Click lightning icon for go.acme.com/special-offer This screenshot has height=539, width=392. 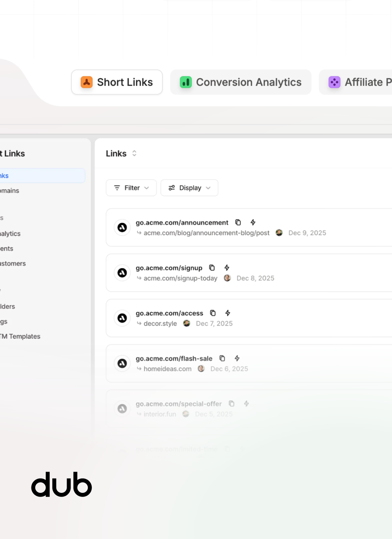pos(246,404)
